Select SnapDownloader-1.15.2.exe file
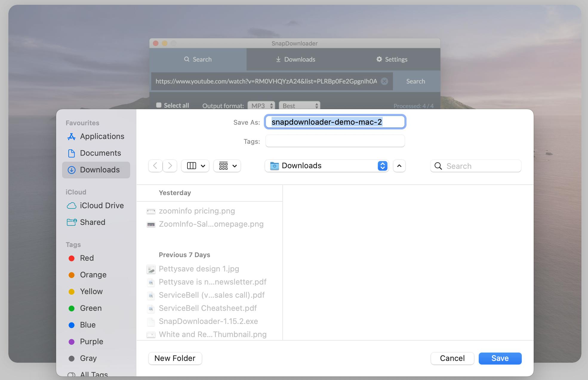Image resolution: width=588 pixels, height=380 pixels. pos(210,321)
